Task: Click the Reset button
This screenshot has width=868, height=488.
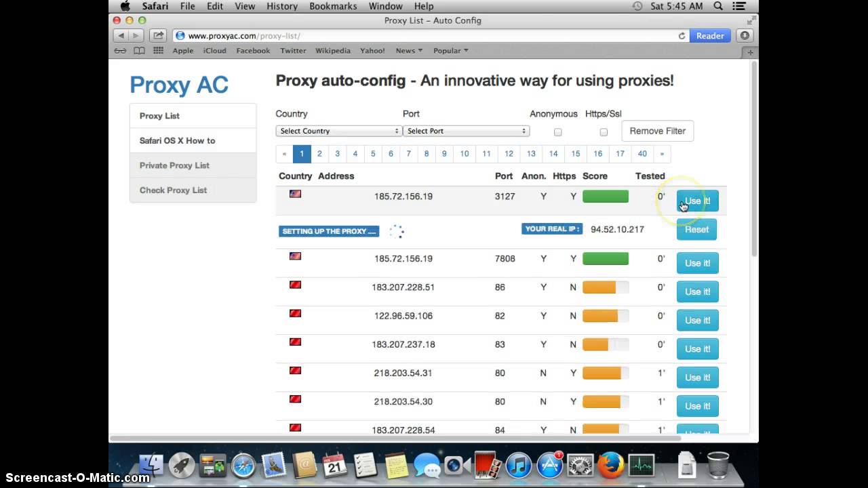Action: point(696,229)
